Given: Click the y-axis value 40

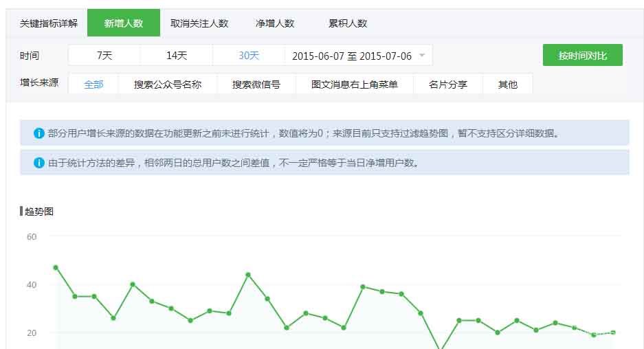Looking at the screenshot, I should click(32, 285).
